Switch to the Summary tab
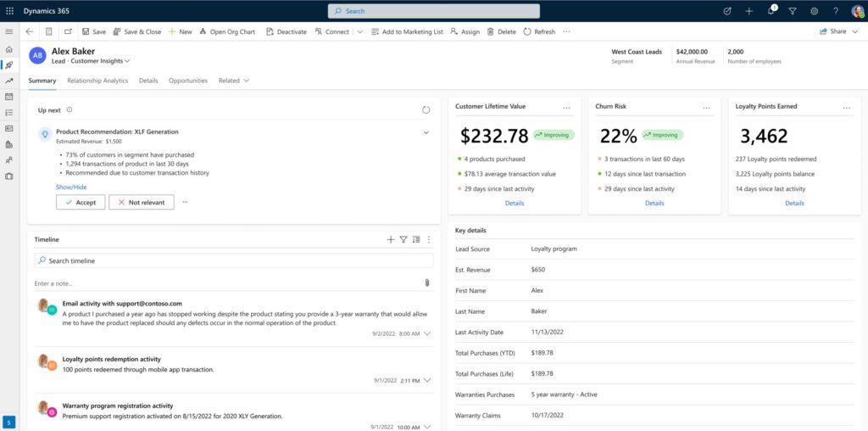This screenshot has width=868, height=431. (x=42, y=81)
